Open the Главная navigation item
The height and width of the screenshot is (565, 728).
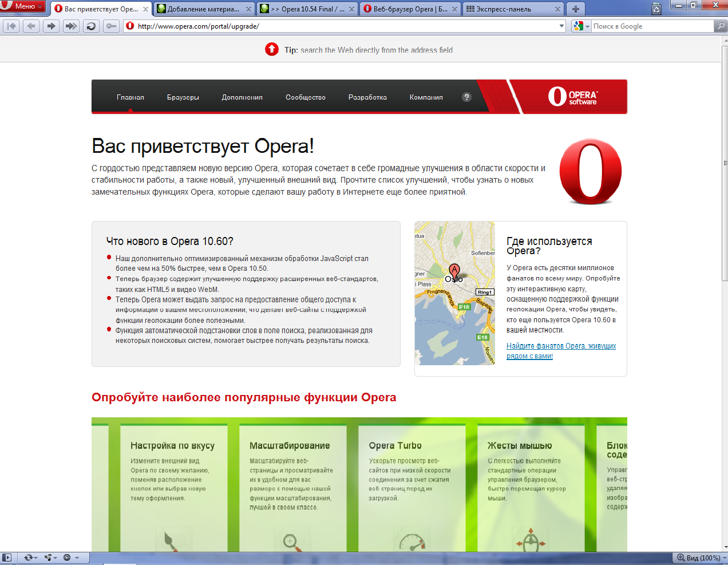(x=130, y=97)
